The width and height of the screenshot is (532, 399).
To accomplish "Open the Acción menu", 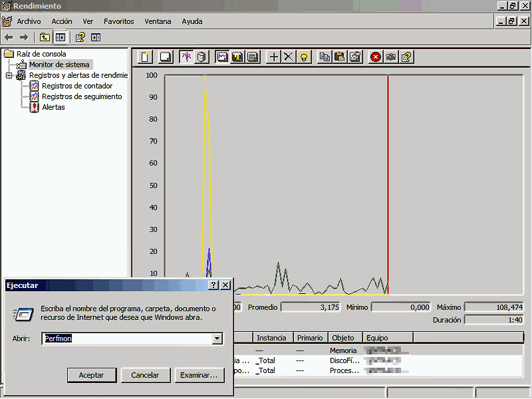I will click(62, 21).
